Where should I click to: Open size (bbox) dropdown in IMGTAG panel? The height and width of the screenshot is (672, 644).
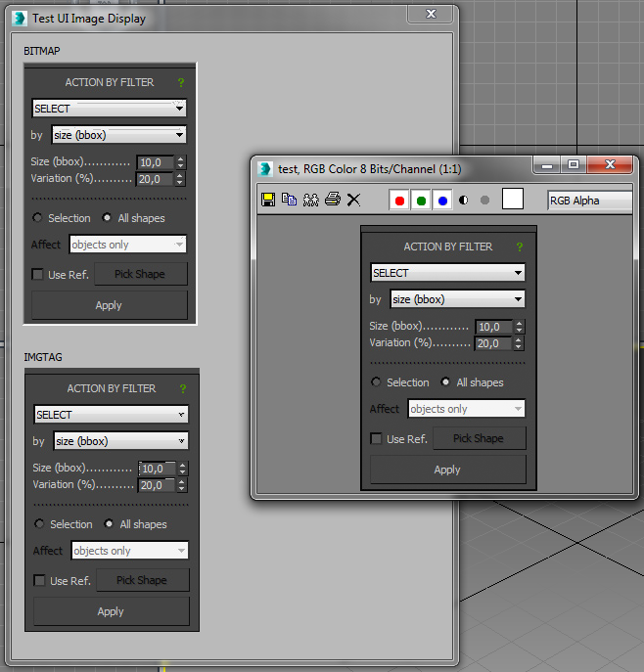(x=121, y=441)
